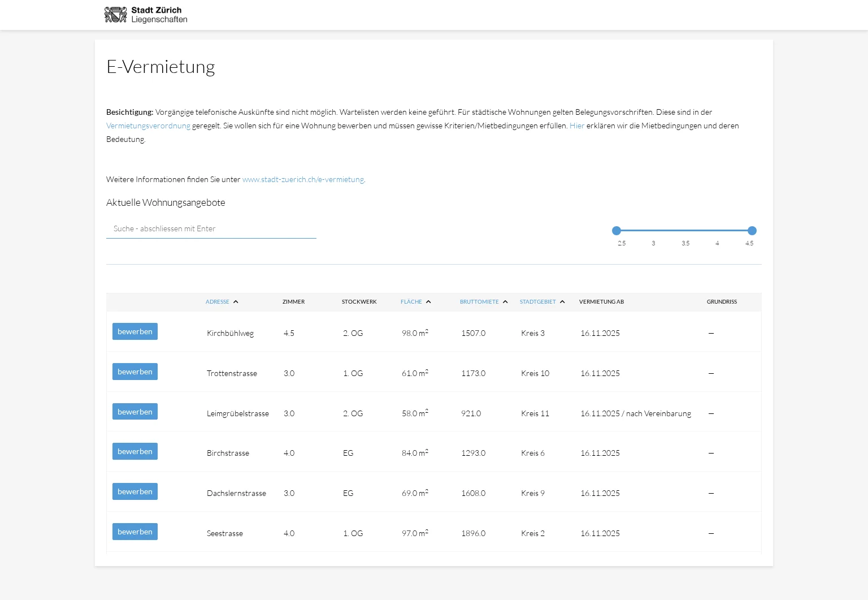Viewport: 868px width, 600px height.
Task: Grab the left slider handle at 2.5
Action: [x=617, y=231]
